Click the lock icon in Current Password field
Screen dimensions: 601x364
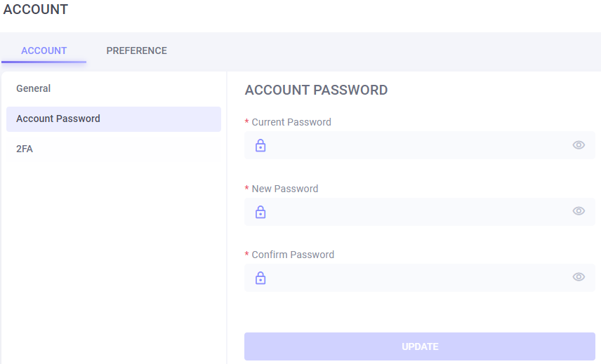click(x=260, y=145)
